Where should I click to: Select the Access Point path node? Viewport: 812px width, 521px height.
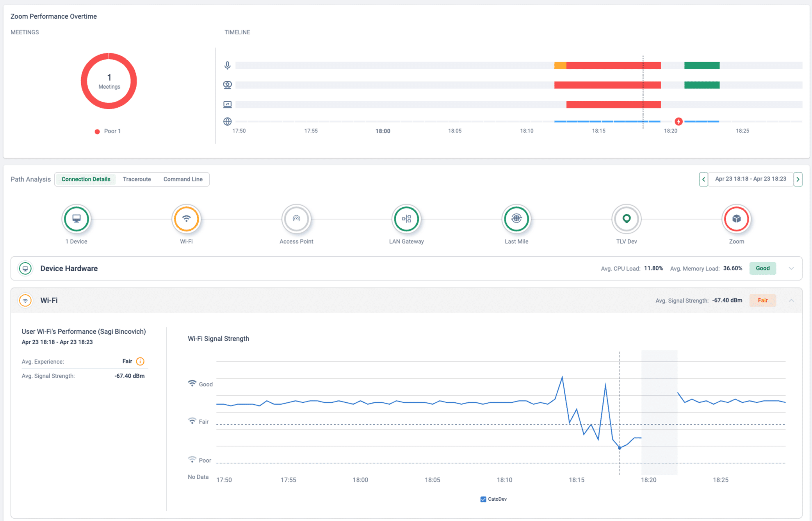click(x=296, y=219)
